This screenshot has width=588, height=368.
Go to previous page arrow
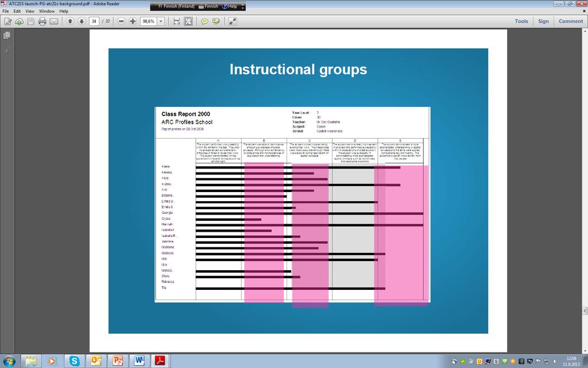pyautogui.click(x=70, y=21)
